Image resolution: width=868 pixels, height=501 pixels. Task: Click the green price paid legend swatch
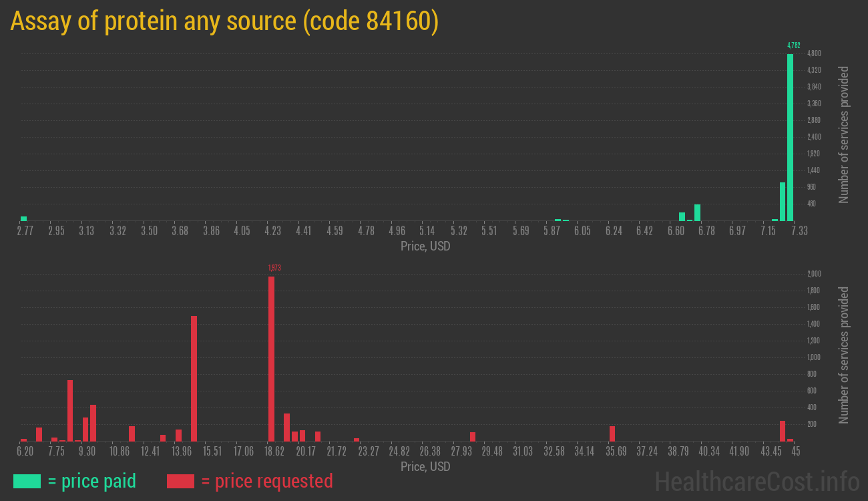click(27, 481)
